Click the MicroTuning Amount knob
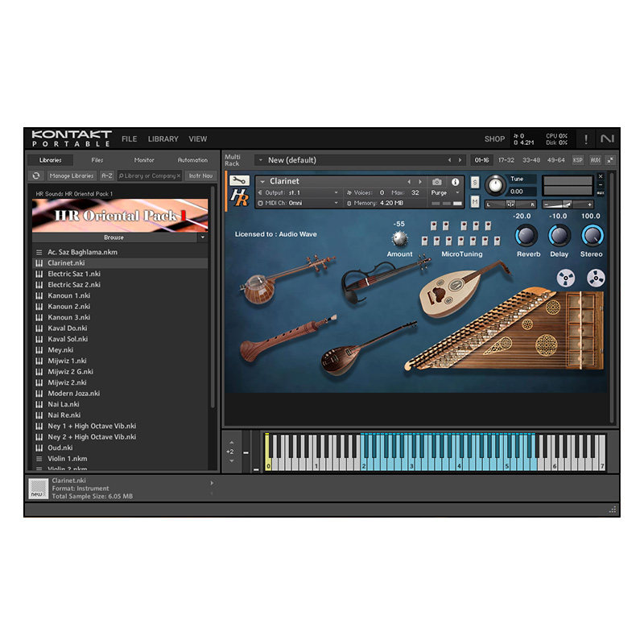This screenshot has height=644, width=644. [x=399, y=238]
